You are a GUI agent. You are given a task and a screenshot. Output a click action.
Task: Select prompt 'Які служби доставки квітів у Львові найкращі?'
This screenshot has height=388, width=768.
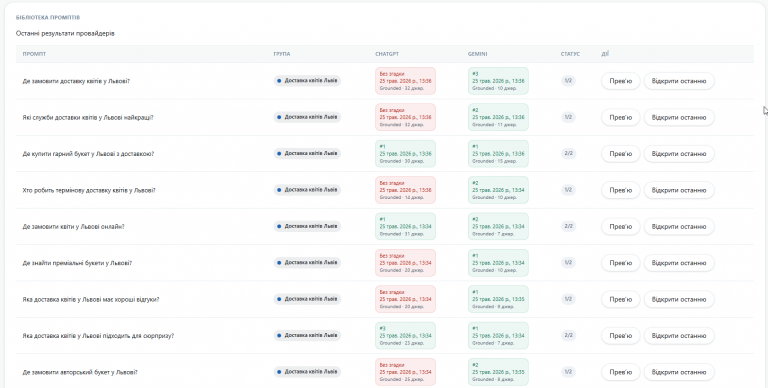click(x=88, y=117)
